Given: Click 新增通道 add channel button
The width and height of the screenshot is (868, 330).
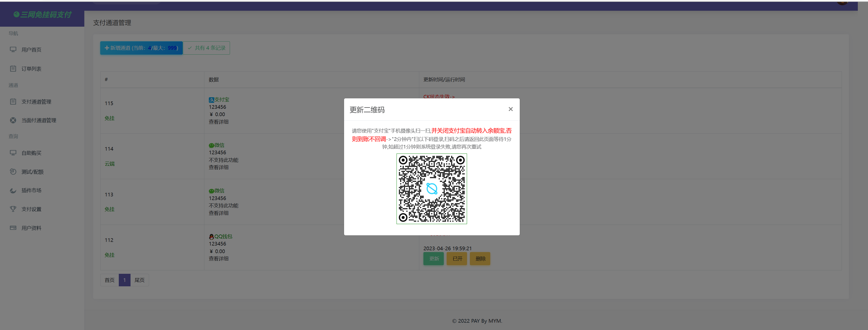Looking at the screenshot, I should click(141, 48).
